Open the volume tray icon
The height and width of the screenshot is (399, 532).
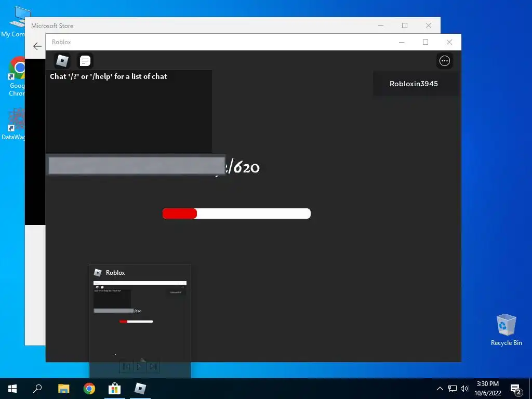coord(464,389)
